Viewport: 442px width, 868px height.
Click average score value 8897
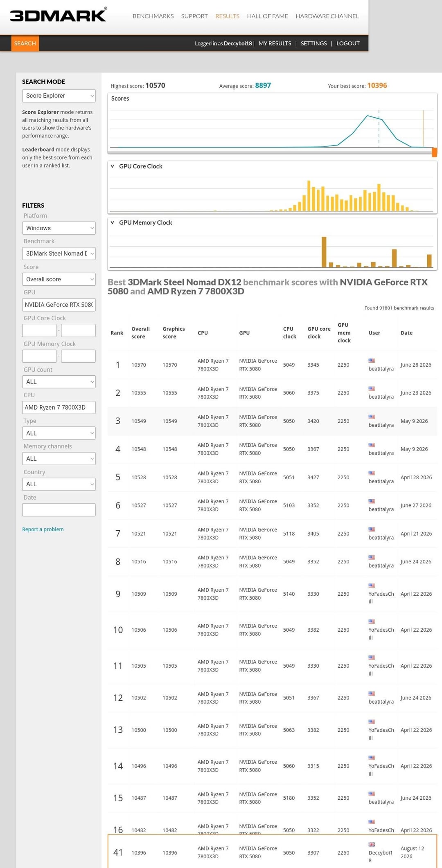pyautogui.click(x=263, y=85)
